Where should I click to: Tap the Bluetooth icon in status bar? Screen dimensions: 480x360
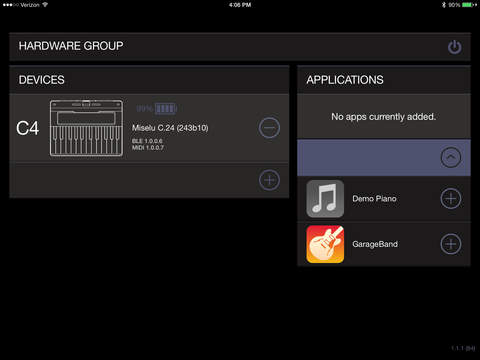pos(444,5)
